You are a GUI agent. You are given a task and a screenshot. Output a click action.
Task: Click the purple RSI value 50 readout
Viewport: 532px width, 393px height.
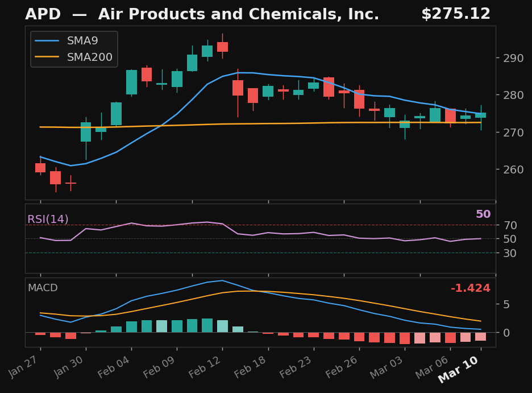(x=483, y=214)
